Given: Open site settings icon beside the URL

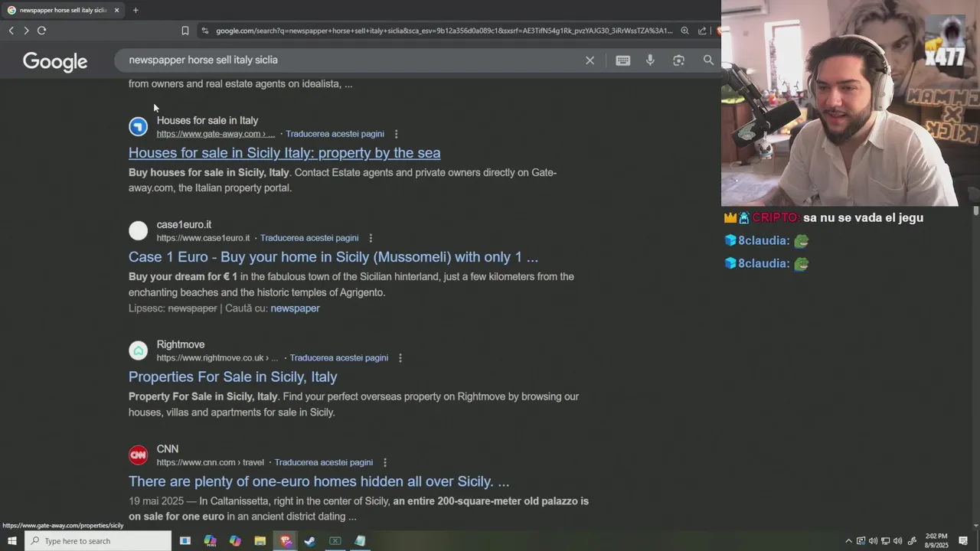Looking at the screenshot, I should pyautogui.click(x=204, y=31).
